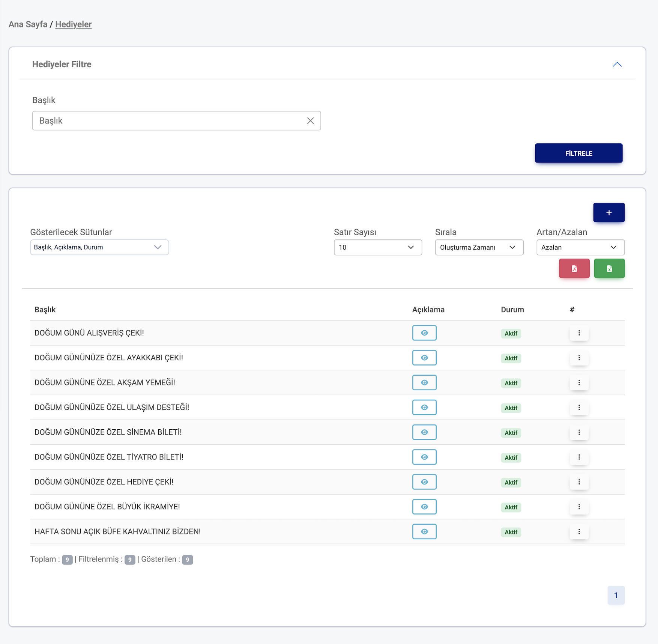View description of SİNEMA BİLETİ row

424,432
